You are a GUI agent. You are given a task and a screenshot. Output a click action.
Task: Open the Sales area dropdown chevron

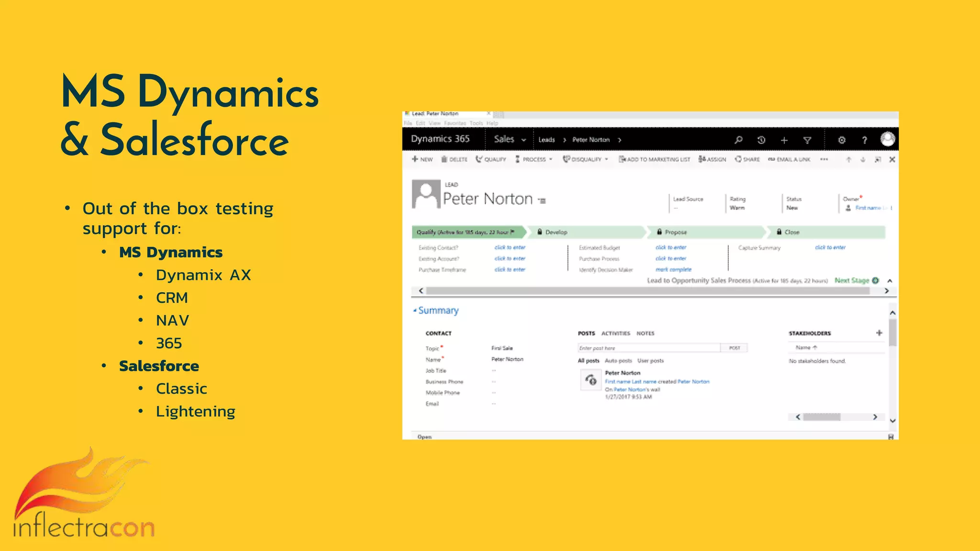pos(523,140)
